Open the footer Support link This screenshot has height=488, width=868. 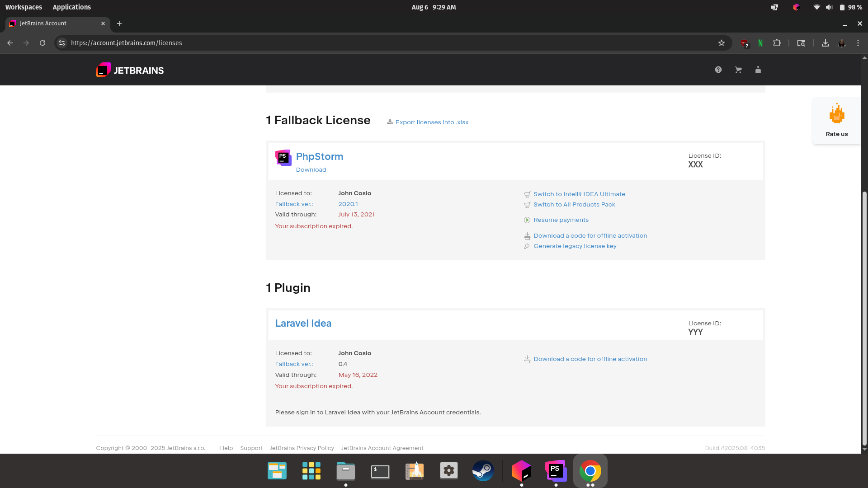(251, 448)
